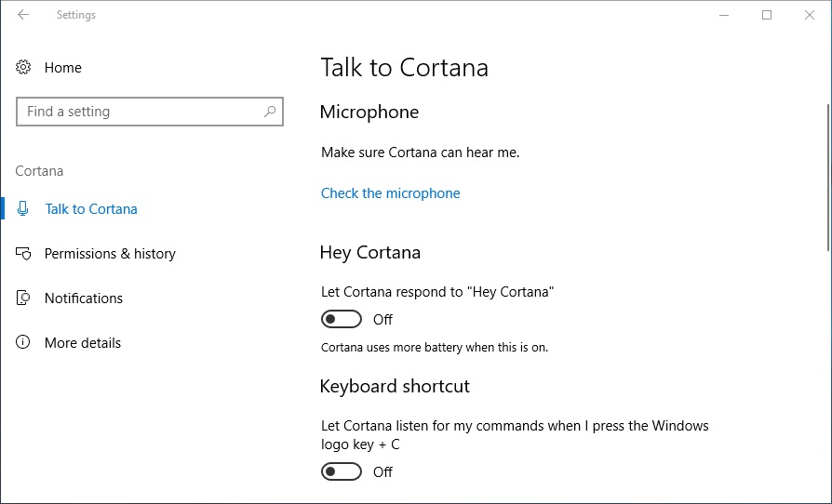Open the More details section

pyautogui.click(x=83, y=343)
